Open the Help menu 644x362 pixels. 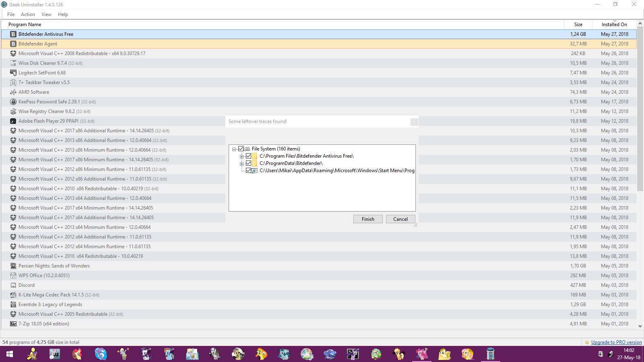(x=63, y=14)
